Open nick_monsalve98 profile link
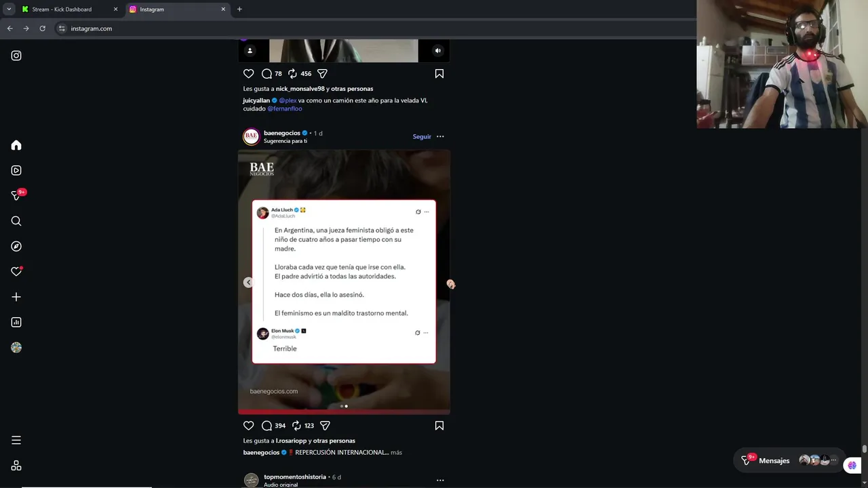Image resolution: width=868 pixels, height=488 pixels. [300, 89]
